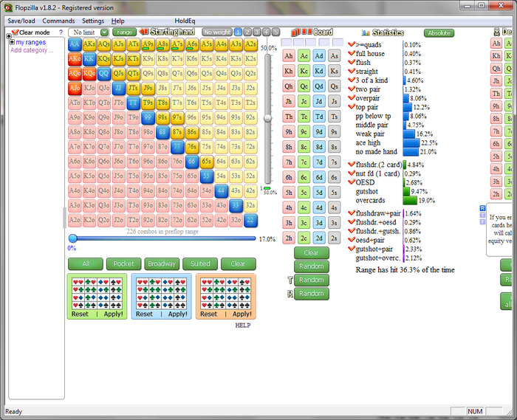Open the blue question mark help icon
Viewport: 517px width, 420px height.
point(61,32)
